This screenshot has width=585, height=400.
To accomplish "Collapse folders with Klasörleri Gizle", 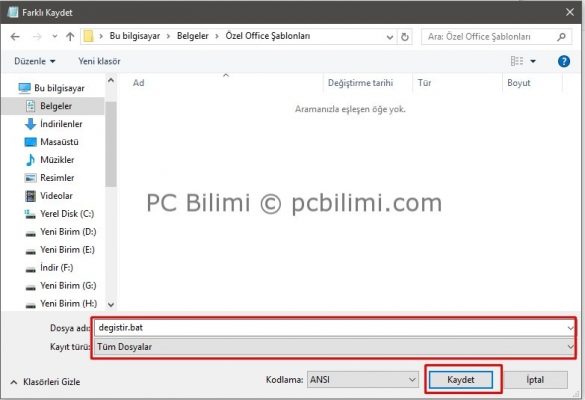I will coord(45,382).
